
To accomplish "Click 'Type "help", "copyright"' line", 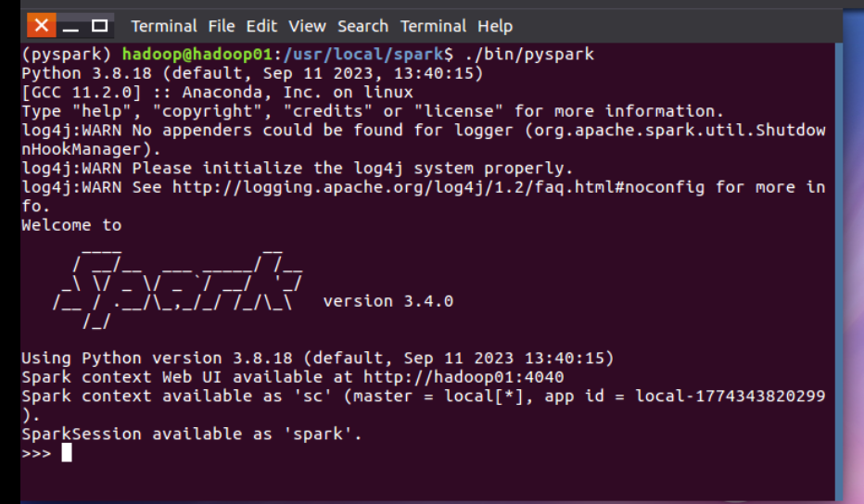I will coord(373,111).
